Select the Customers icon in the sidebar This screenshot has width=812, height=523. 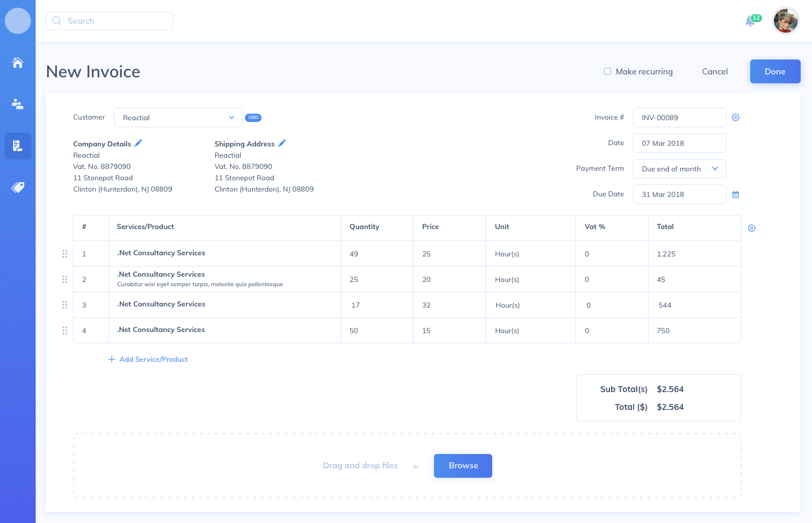18,104
